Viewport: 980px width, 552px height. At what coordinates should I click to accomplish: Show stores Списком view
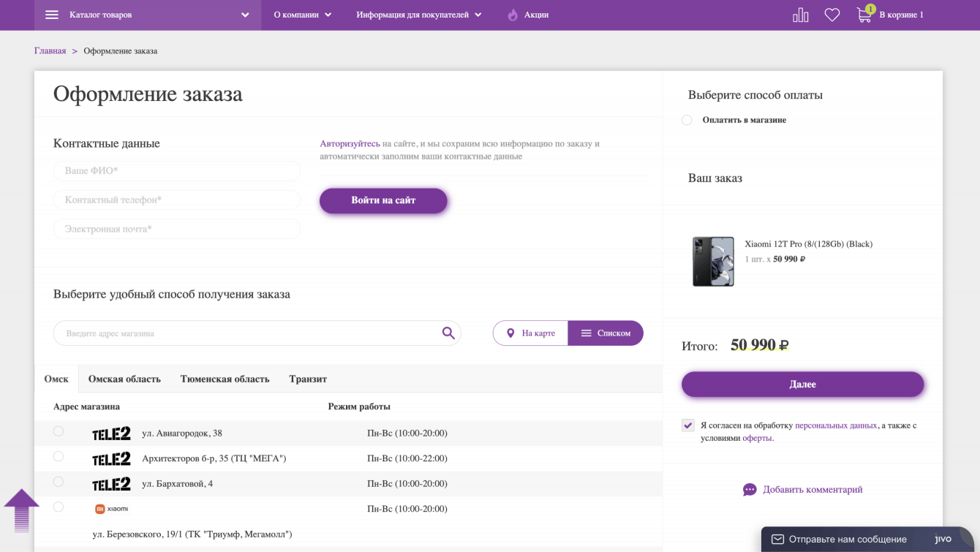606,333
